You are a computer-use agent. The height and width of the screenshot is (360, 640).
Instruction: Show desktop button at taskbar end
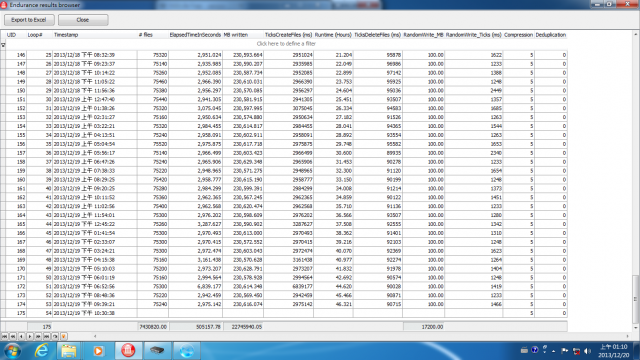click(x=637, y=351)
